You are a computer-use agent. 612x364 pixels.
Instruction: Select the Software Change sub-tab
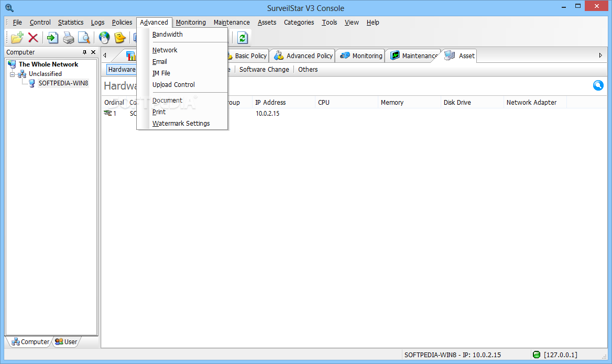click(264, 70)
